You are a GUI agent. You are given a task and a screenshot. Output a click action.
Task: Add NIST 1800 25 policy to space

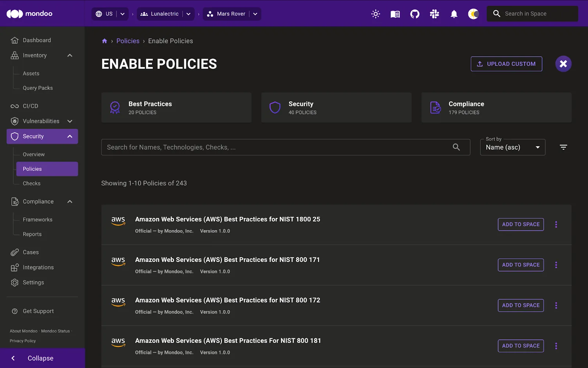521,224
